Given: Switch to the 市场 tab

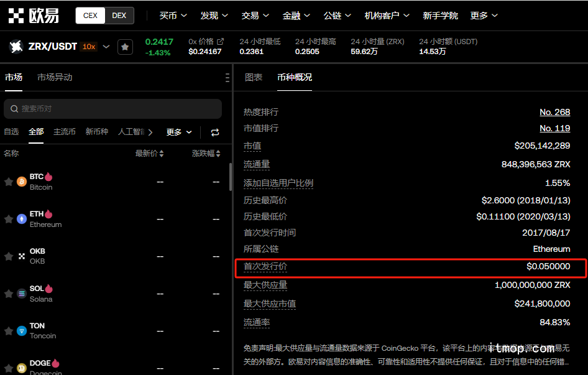Looking at the screenshot, I should 14,77.
